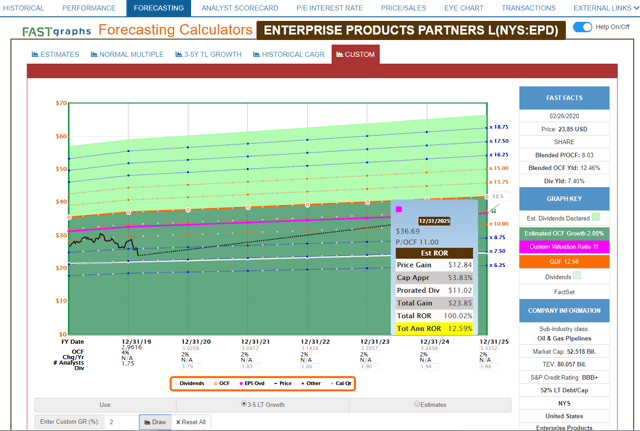Open the Price/Sales tab
The image size is (640, 431).
(x=404, y=8)
